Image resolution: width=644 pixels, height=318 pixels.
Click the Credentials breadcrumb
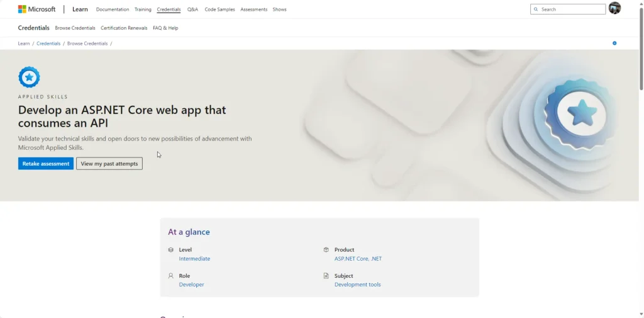tap(48, 43)
